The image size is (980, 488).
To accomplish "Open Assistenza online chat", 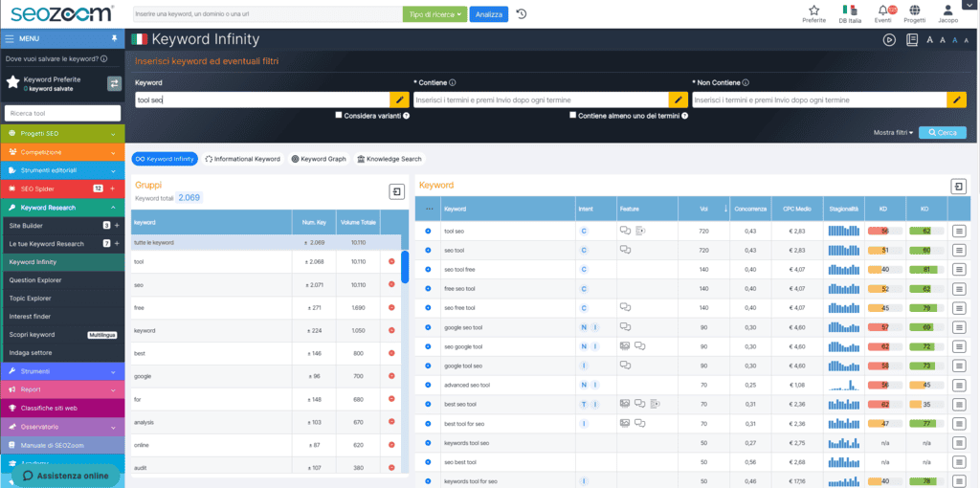I will tap(66, 476).
